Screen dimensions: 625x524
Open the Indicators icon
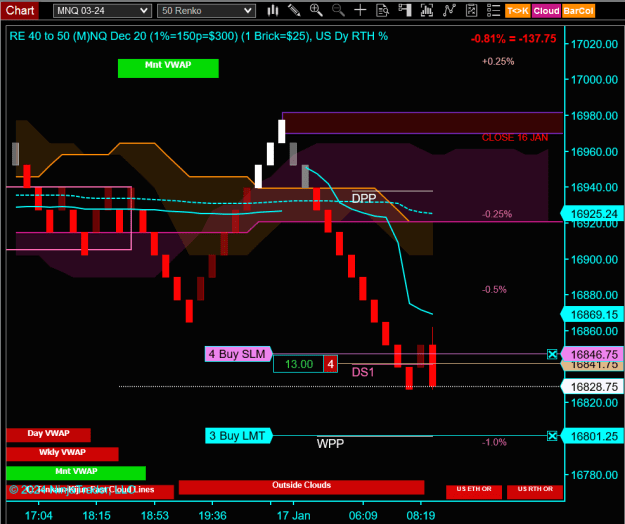[449, 10]
